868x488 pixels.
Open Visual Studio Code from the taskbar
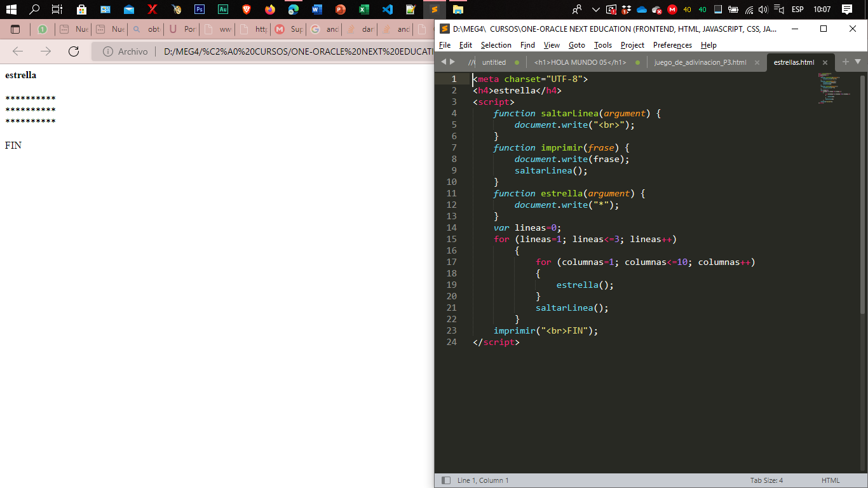point(388,10)
